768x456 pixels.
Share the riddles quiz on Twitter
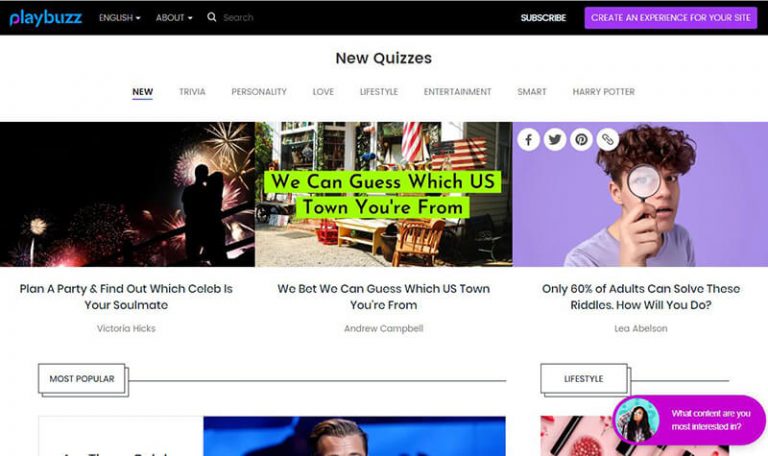pyautogui.click(x=555, y=140)
